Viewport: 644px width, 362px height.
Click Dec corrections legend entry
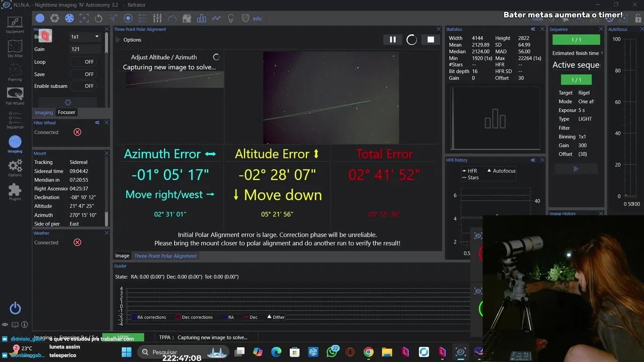(194, 317)
